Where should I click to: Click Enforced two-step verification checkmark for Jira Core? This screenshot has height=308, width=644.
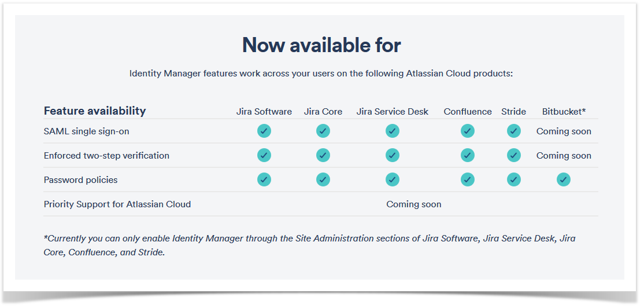tap(323, 155)
